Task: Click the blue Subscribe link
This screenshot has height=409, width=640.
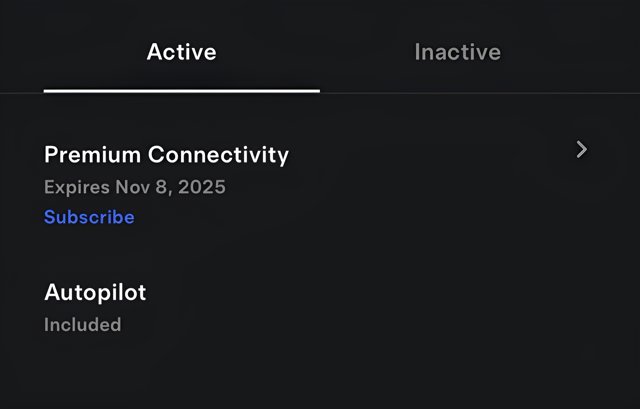Action: click(89, 217)
